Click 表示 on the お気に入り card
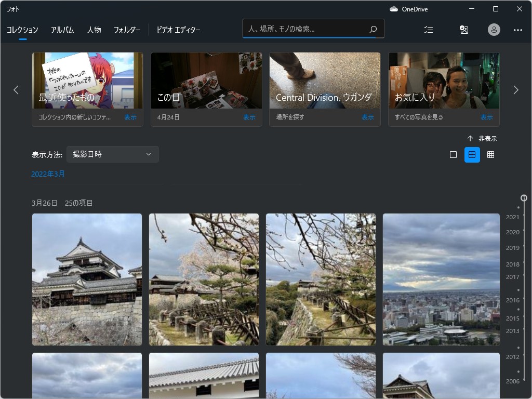The height and width of the screenshot is (399, 532). point(486,117)
